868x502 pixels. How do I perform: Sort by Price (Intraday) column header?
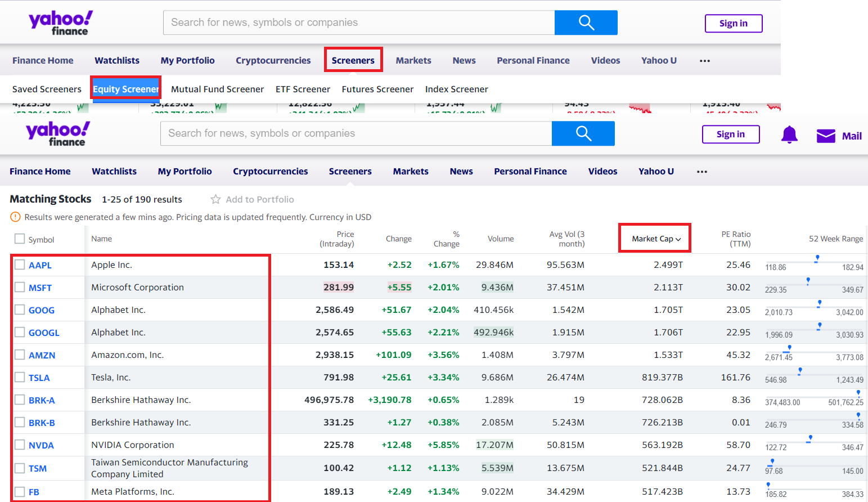pos(337,239)
